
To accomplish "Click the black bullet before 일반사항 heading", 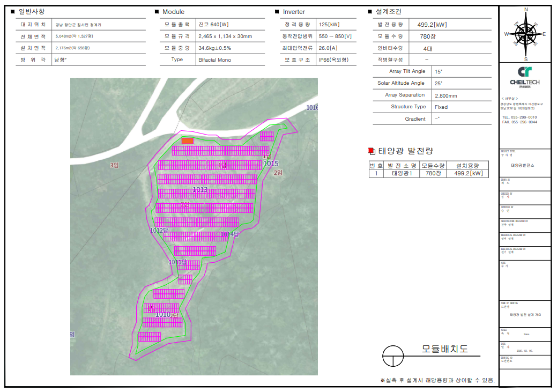I will tap(12, 12).
